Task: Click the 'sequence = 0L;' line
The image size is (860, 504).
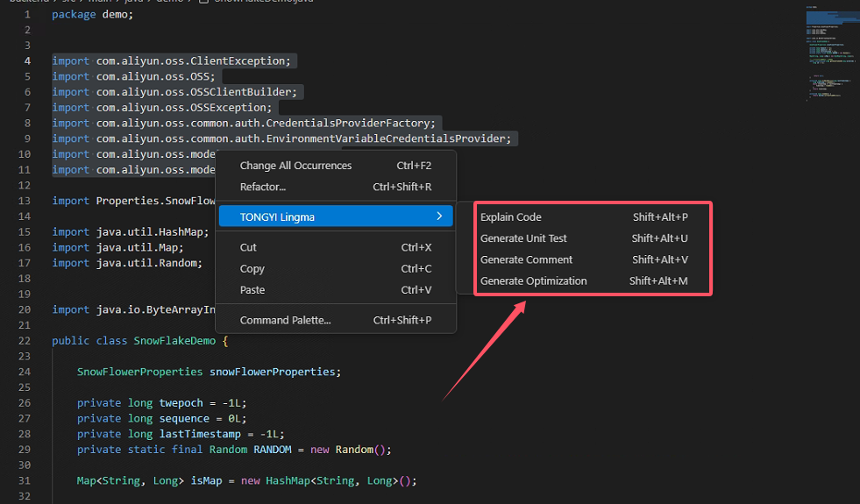Action: coord(162,418)
